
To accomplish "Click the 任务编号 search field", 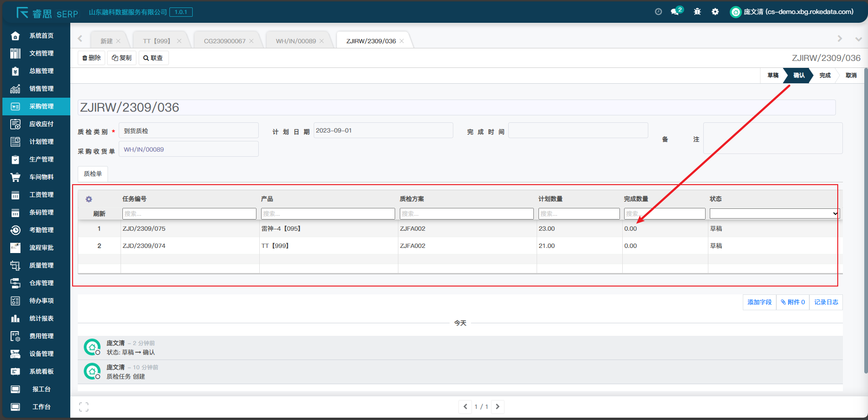I will (x=189, y=213).
